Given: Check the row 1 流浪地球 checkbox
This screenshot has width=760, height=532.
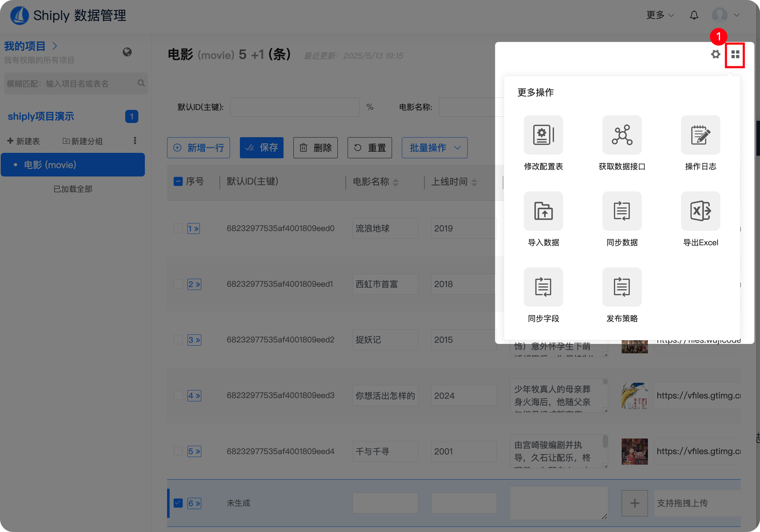Looking at the screenshot, I should click(178, 228).
